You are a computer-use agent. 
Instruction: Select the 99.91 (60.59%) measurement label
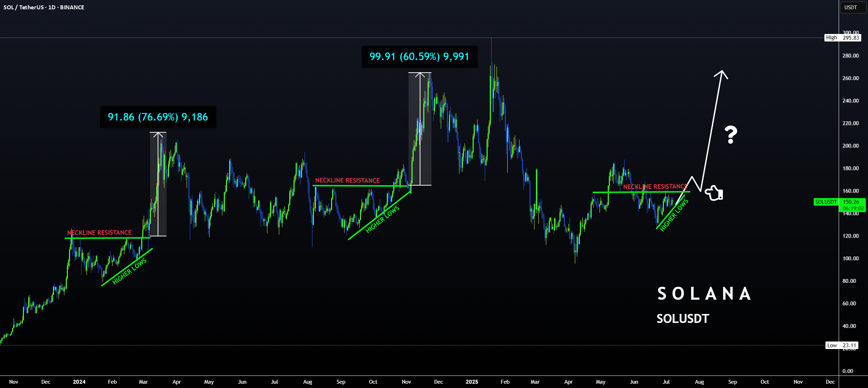tap(420, 57)
